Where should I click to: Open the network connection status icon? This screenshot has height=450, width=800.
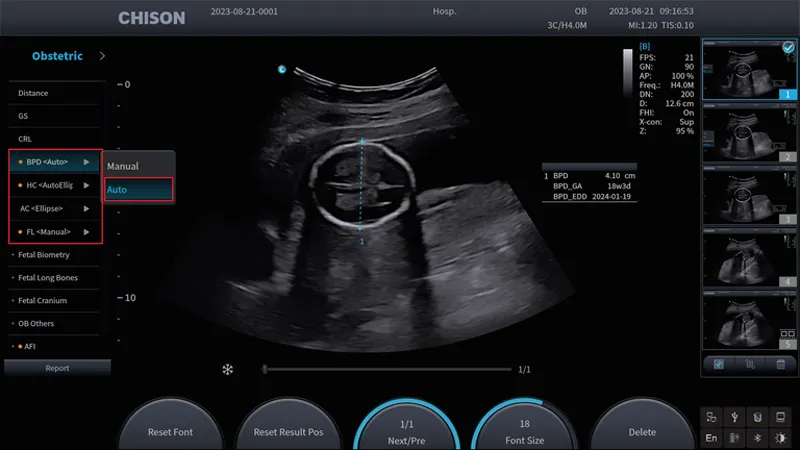[711, 417]
